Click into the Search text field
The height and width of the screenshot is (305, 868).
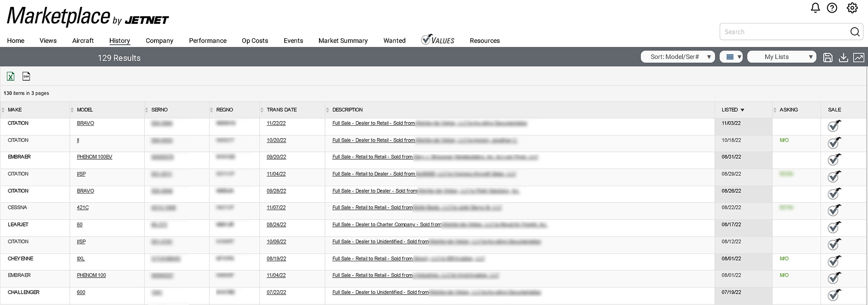click(785, 32)
